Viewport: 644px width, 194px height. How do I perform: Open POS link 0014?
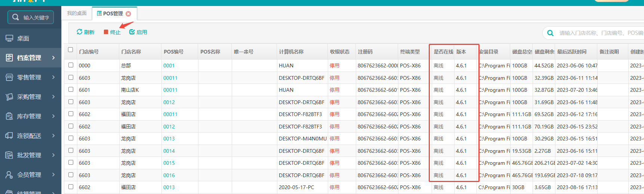(x=169, y=151)
